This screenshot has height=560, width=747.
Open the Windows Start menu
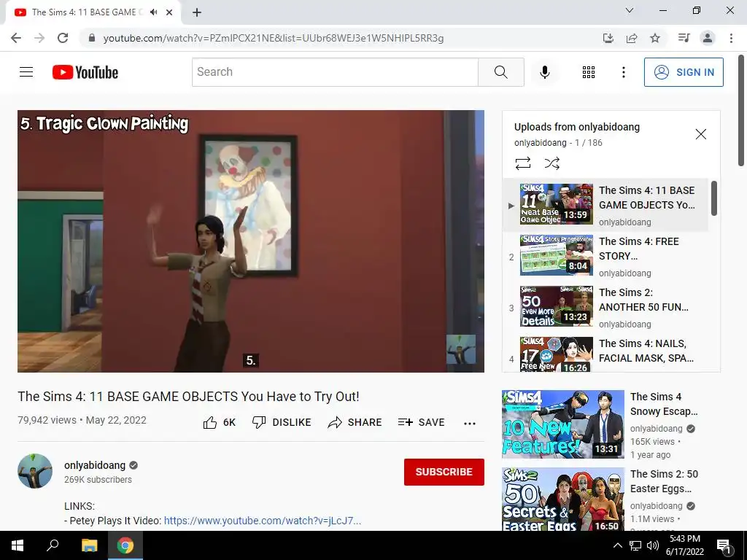(x=18, y=545)
